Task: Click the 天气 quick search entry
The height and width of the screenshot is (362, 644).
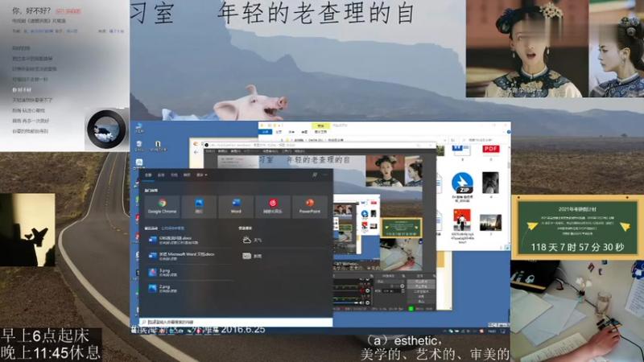Action: click(x=252, y=240)
